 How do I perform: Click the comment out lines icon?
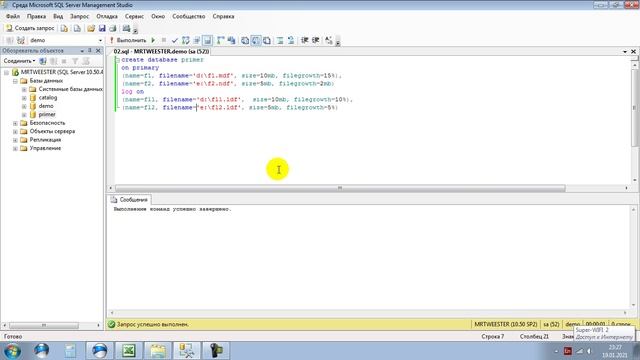[280, 40]
